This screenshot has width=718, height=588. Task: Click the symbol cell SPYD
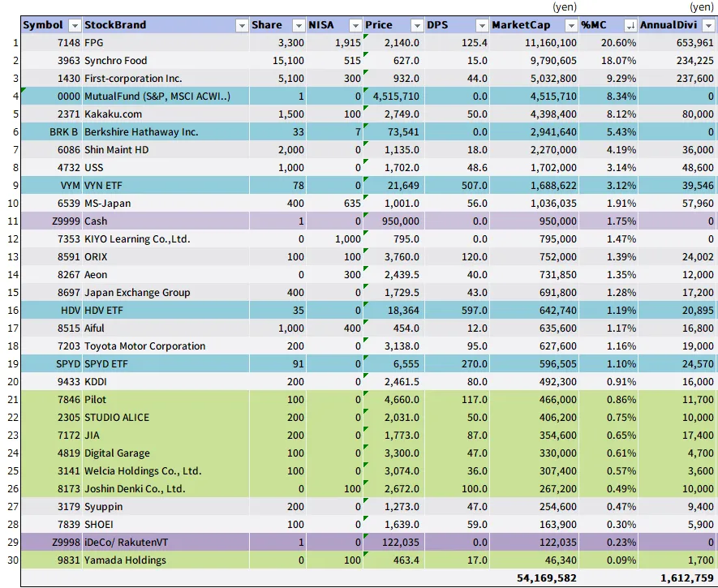tap(50, 364)
